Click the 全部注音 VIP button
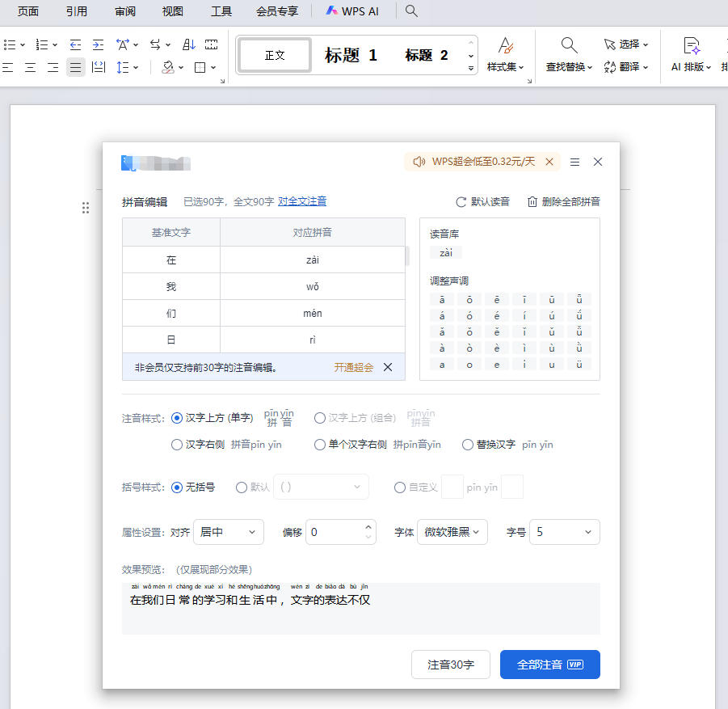728x709 pixels. (x=549, y=665)
